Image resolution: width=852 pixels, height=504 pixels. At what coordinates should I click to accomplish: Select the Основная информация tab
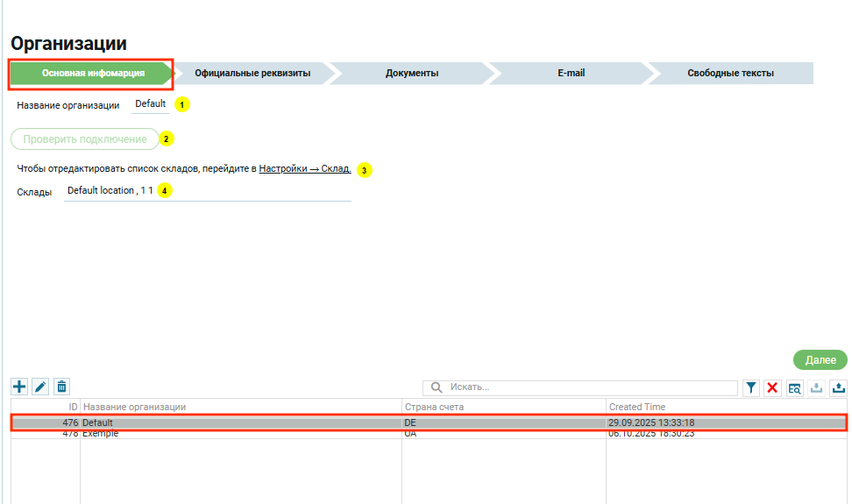(92, 74)
